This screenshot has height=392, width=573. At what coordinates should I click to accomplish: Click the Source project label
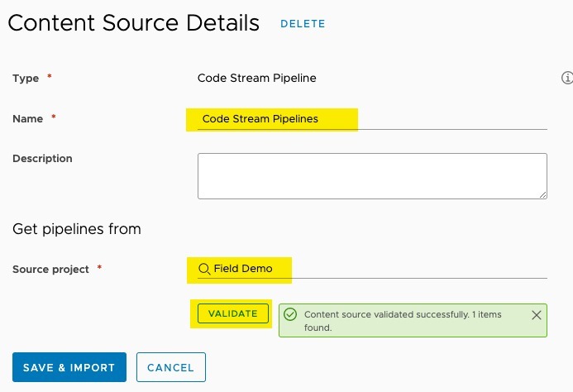50,269
